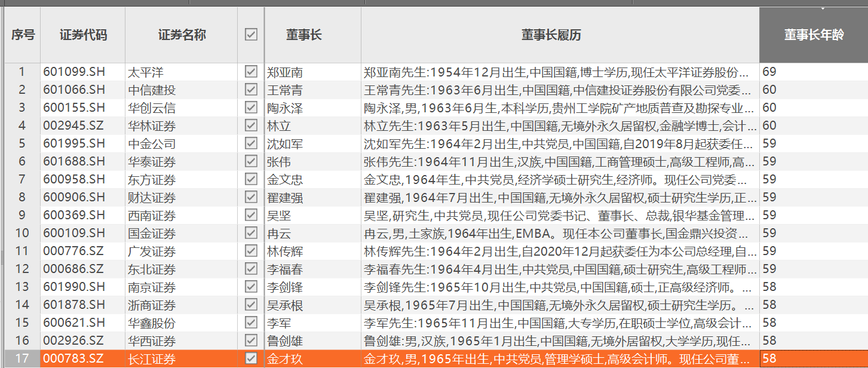Screen dimensions: 868x368
Task: Select security code 000776.SZ
Action: pyautogui.click(x=73, y=252)
